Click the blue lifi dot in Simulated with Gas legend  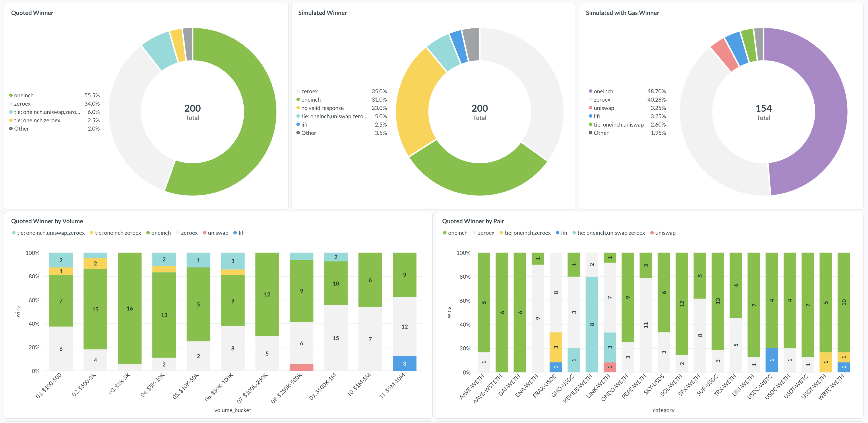pos(590,116)
